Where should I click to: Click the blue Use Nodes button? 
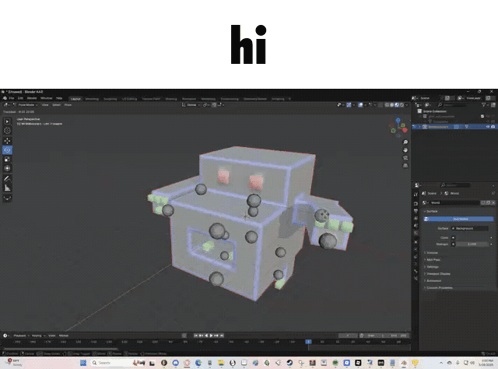[459, 219]
